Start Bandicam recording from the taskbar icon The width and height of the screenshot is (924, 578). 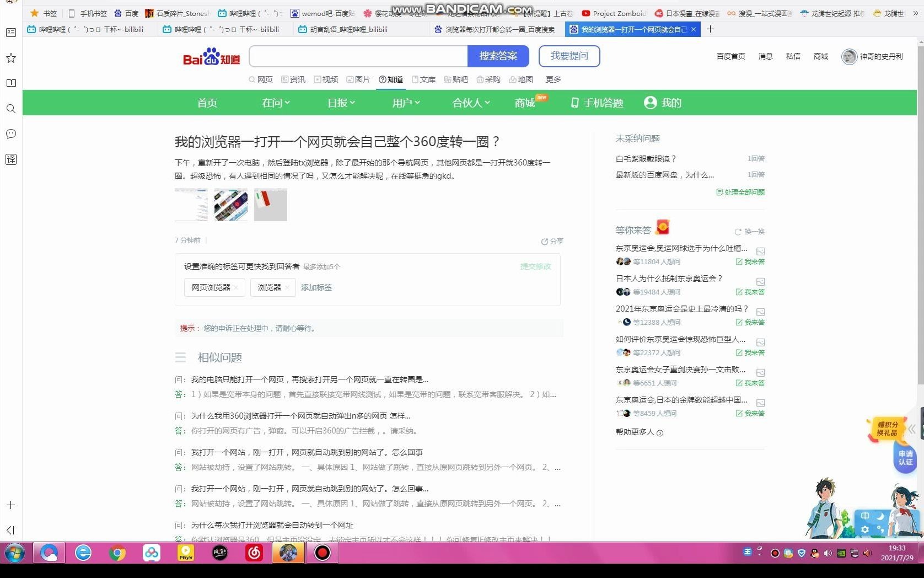[x=323, y=553]
